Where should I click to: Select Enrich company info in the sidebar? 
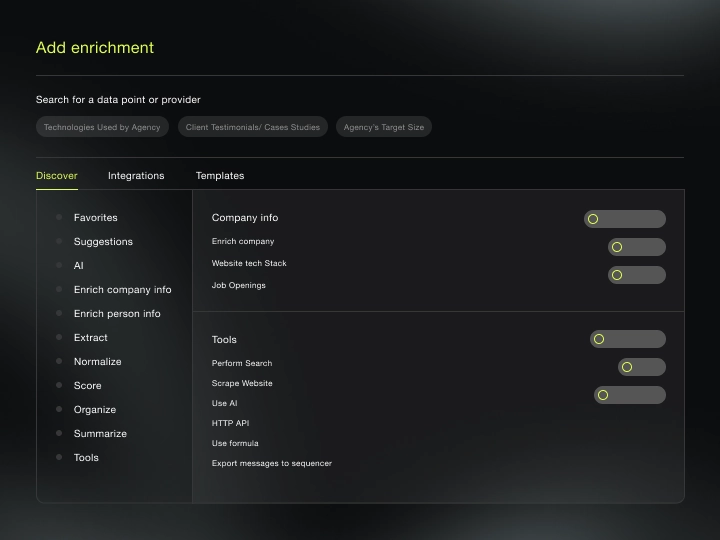tap(123, 290)
